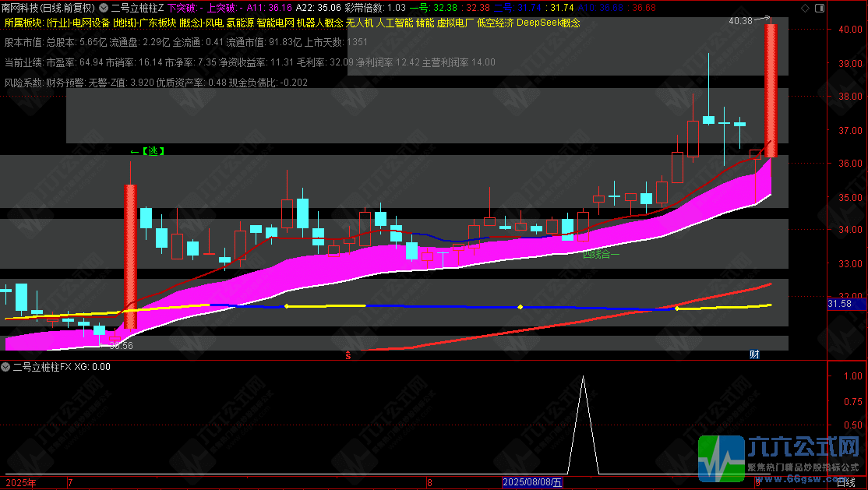Click the 40.38 high price annotation
868x490 pixels.
(x=740, y=20)
